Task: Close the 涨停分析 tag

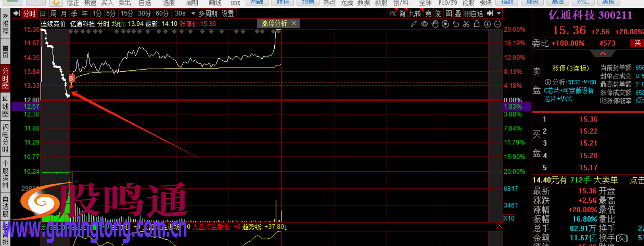Action: tap(294, 23)
